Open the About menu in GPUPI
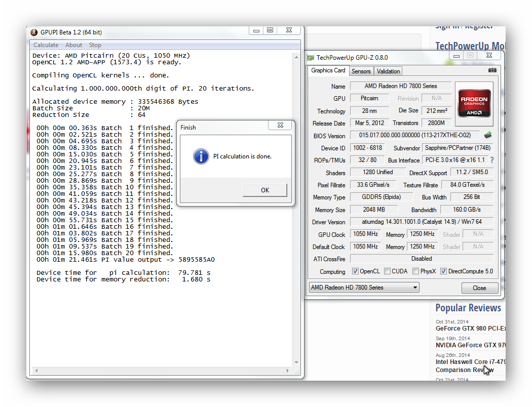 [x=73, y=45]
